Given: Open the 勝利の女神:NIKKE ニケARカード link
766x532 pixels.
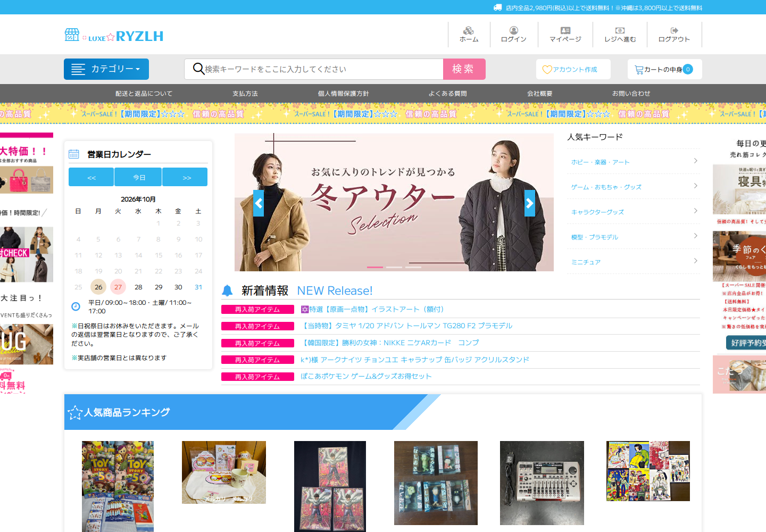Looking at the screenshot, I should (x=390, y=343).
